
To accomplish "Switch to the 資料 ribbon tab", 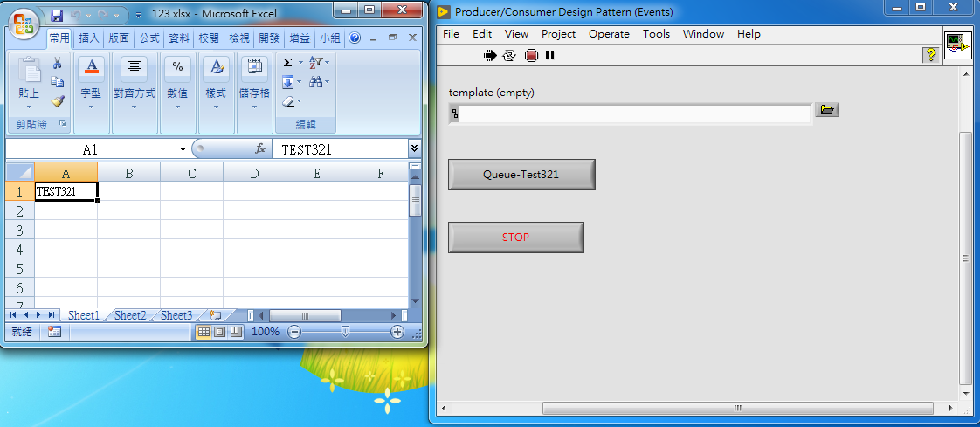I will point(179,38).
